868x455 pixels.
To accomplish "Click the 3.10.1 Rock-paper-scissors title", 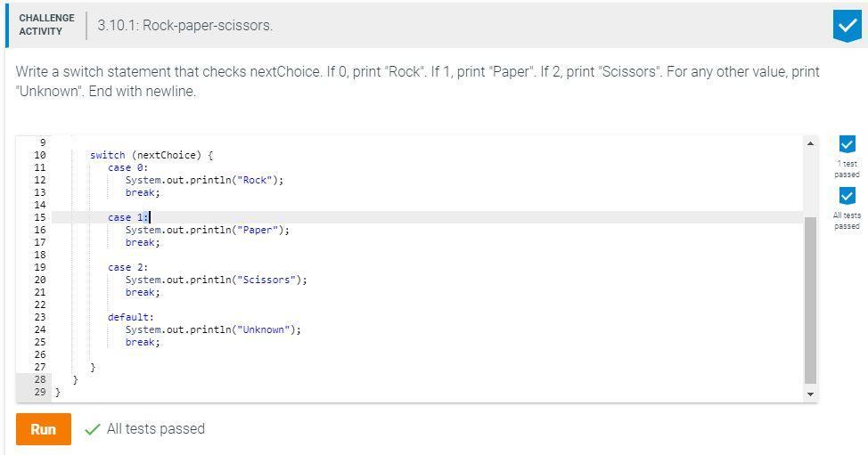I will (184, 25).
